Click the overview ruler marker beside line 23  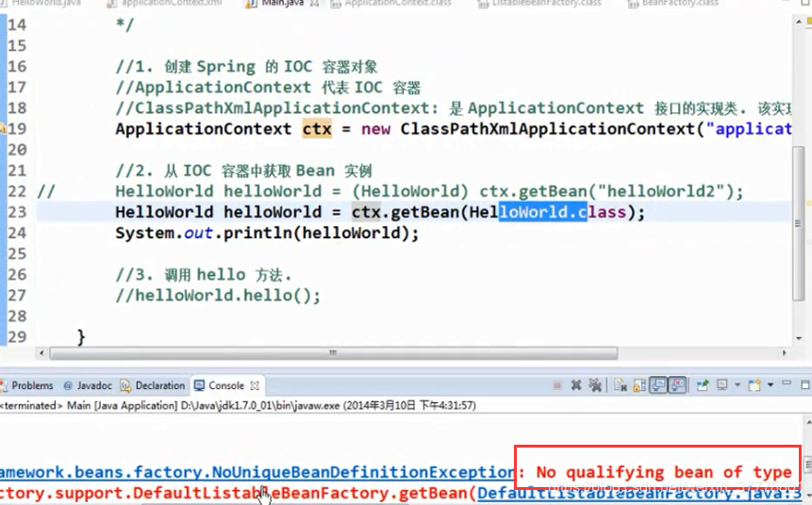(x=809, y=204)
